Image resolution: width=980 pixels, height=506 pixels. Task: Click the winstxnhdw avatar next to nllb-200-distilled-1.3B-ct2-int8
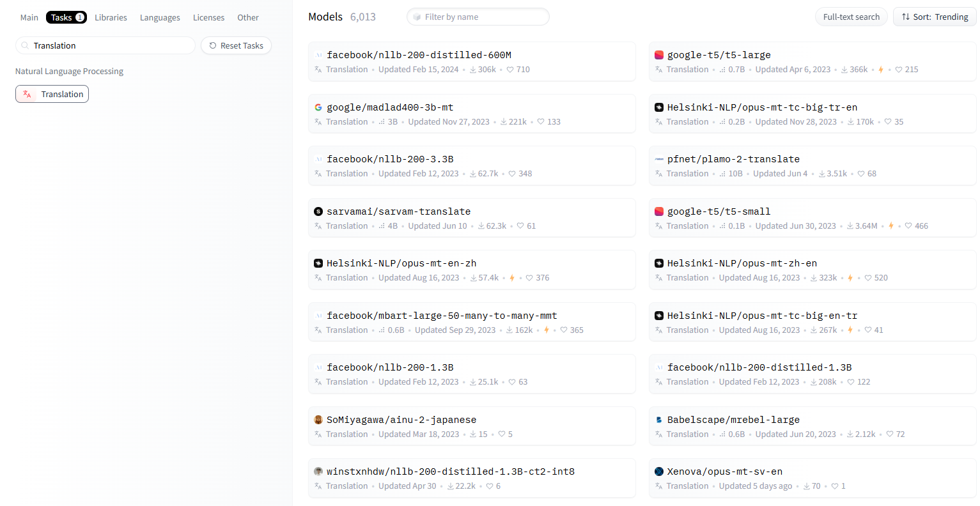[318, 471]
